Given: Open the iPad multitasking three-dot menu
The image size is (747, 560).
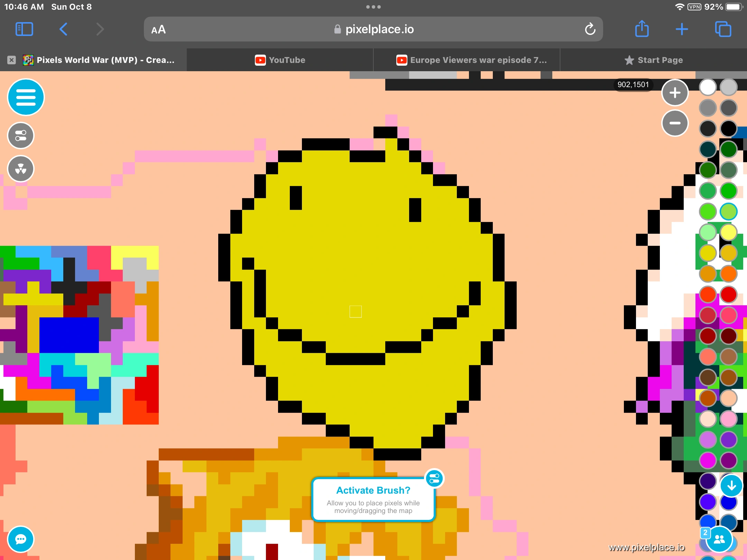Looking at the screenshot, I should tap(373, 6).
